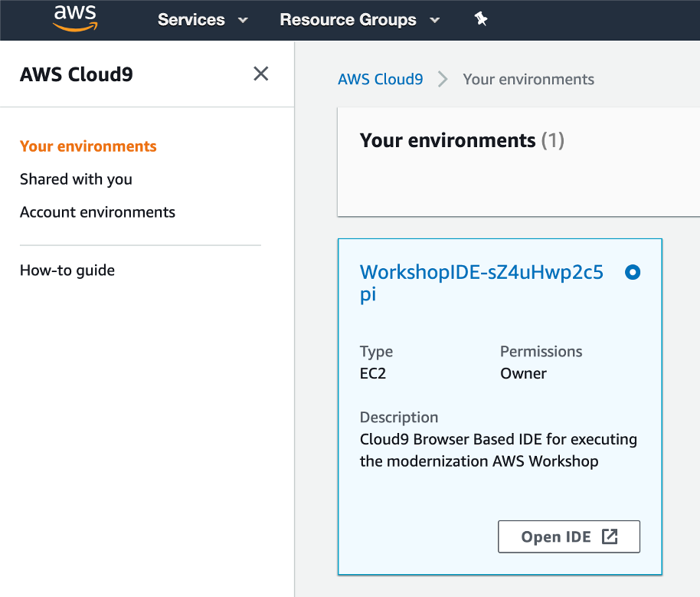Click the Your environments (1) heading
This screenshot has width=700, height=597.
coord(462,140)
